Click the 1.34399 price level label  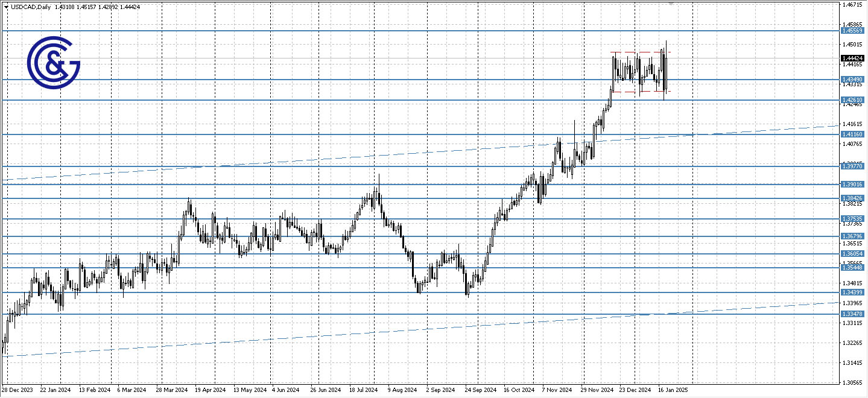coord(854,291)
